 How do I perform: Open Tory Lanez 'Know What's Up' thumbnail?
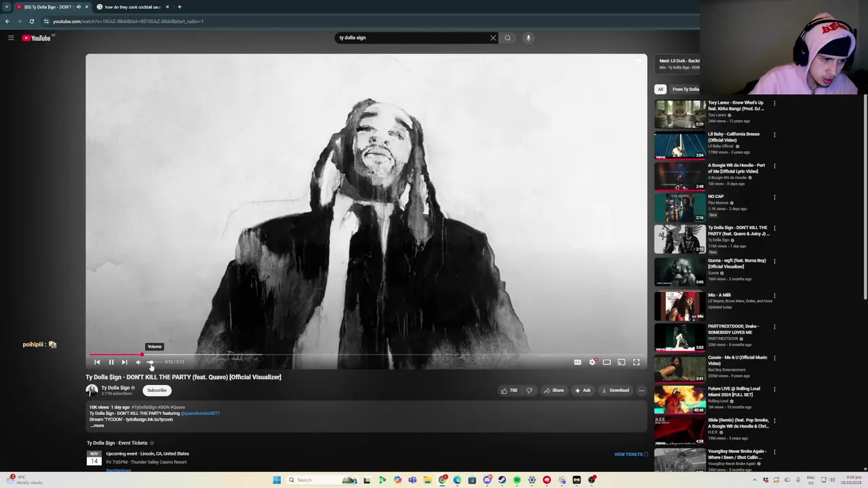(679, 114)
